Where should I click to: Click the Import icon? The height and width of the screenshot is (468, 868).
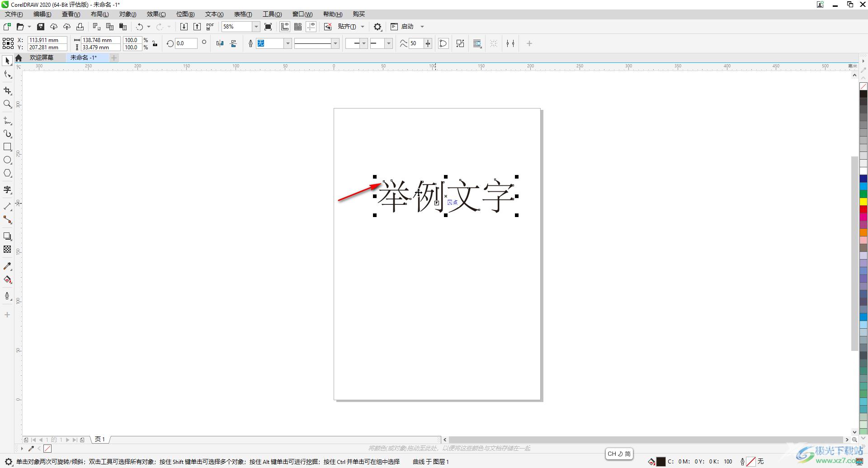(184, 27)
